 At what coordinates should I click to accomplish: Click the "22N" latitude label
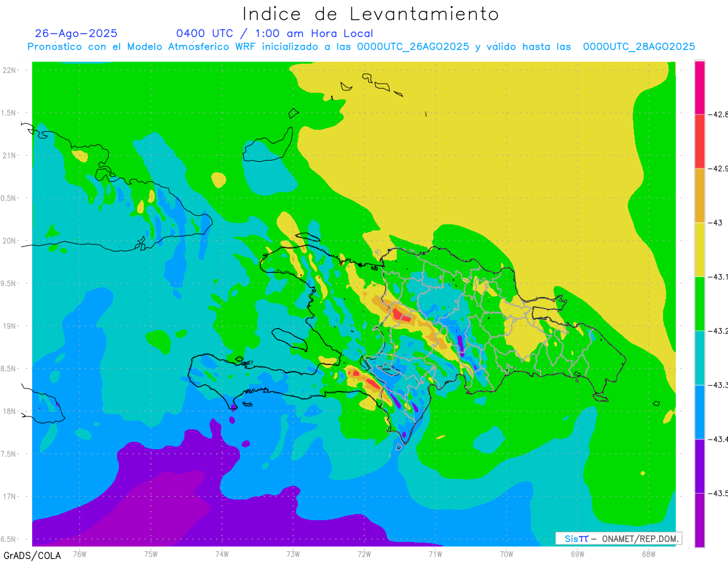click(x=10, y=70)
